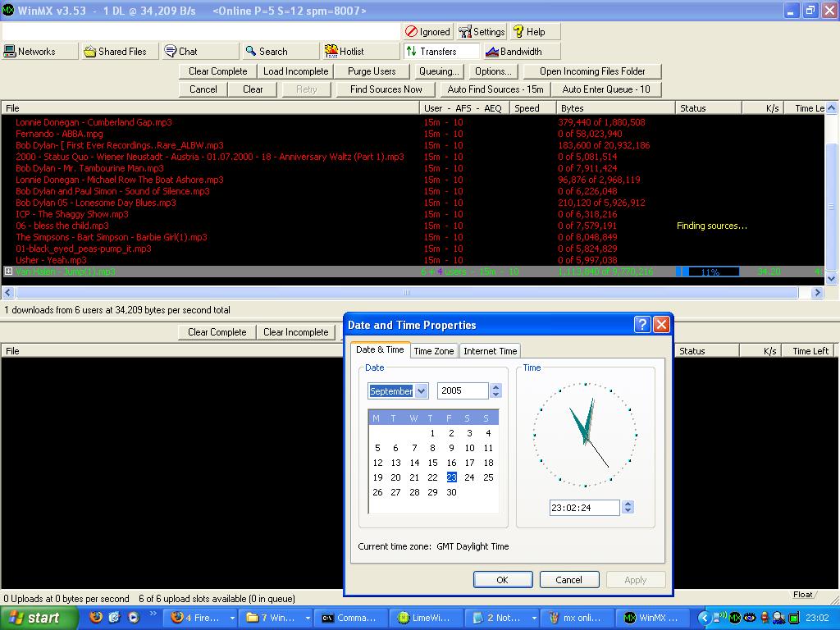Viewport: 840px width, 630px height.
Task: Launch Internet Explorer from quick launch
Action: pos(114,617)
